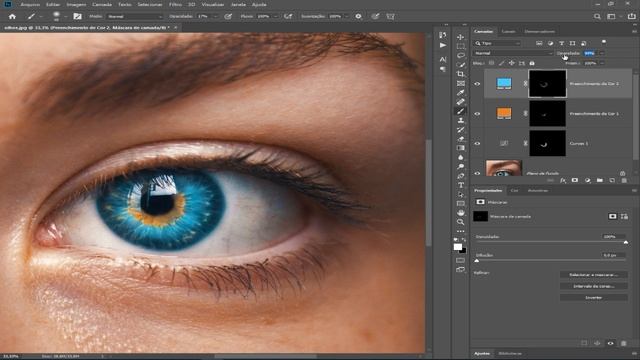Switch to the Canais tab

tap(508, 31)
